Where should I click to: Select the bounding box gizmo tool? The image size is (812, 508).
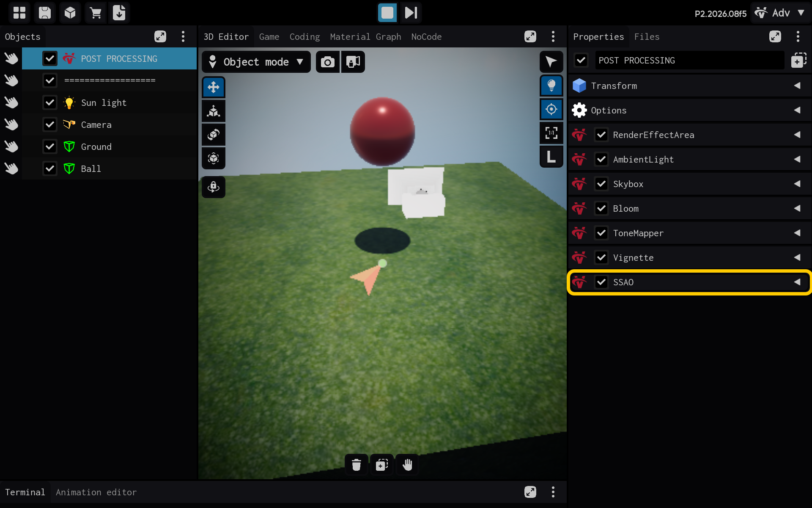[214, 158]
